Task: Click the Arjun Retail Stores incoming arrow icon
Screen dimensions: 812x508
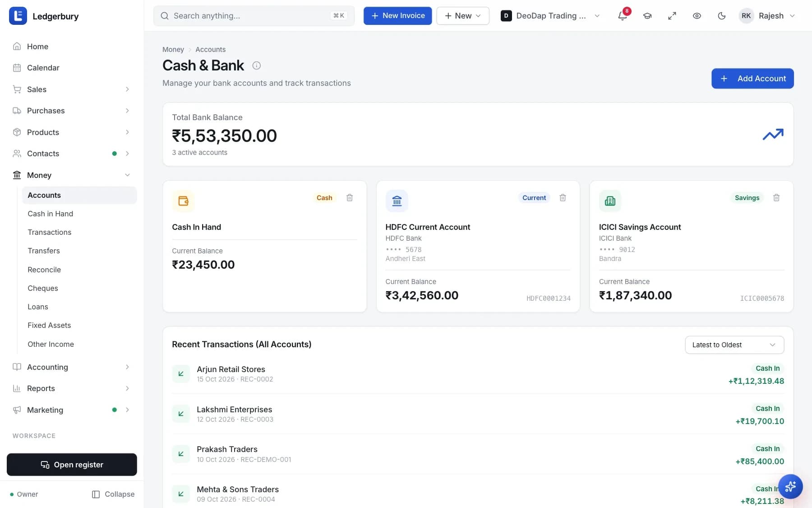Action: 181,373
